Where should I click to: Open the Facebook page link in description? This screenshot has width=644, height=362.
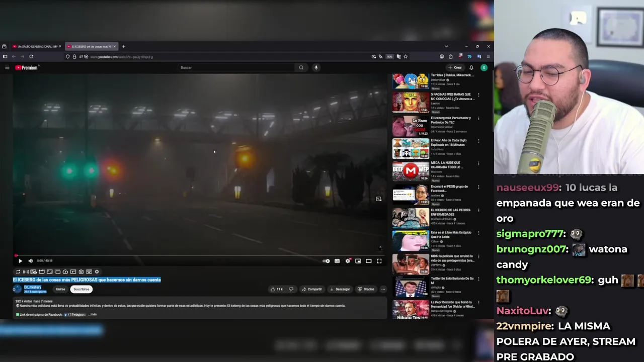click(75, 314)
